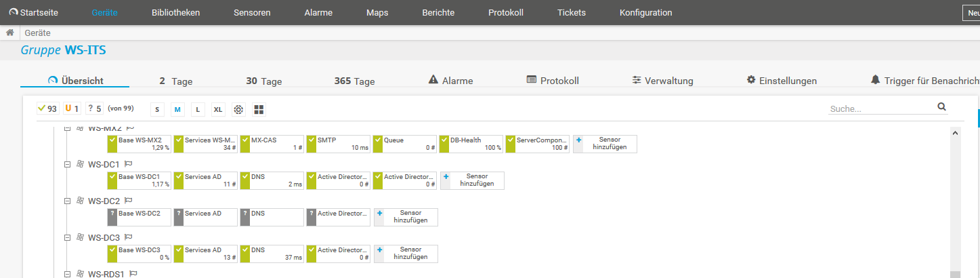Open the Startseite home page
The width and height of the screenshot is (980, 278).
tap(33, 13)
